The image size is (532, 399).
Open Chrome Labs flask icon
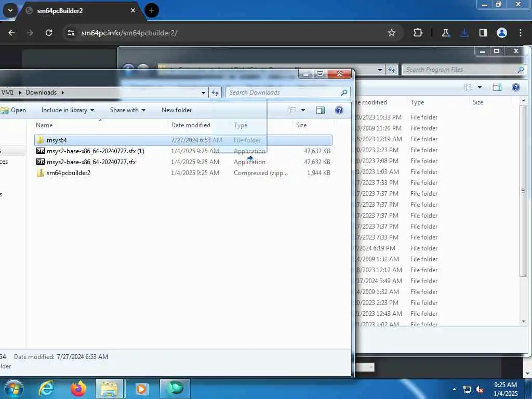(445, 33)
